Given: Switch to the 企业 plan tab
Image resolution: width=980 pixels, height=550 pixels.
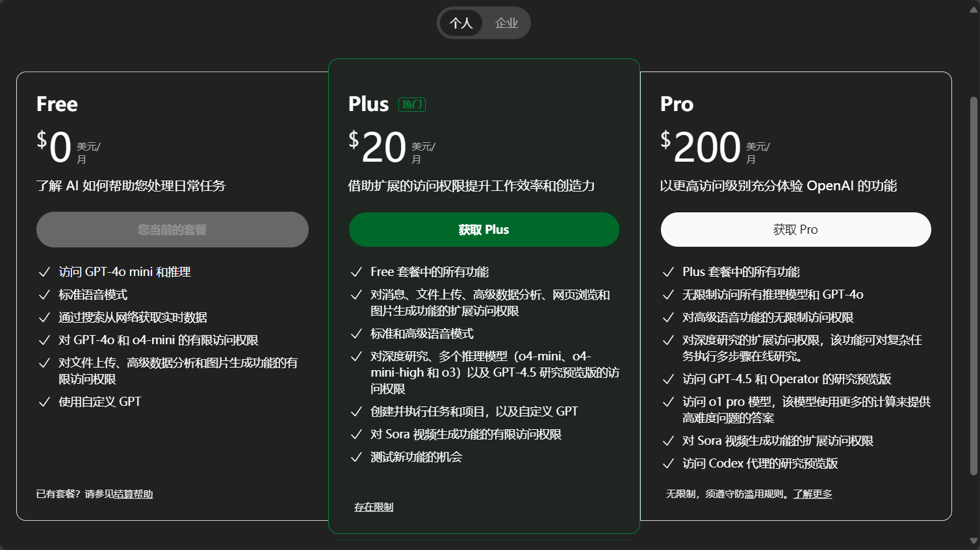Looking at the screenshot, I should coord(506,23).
